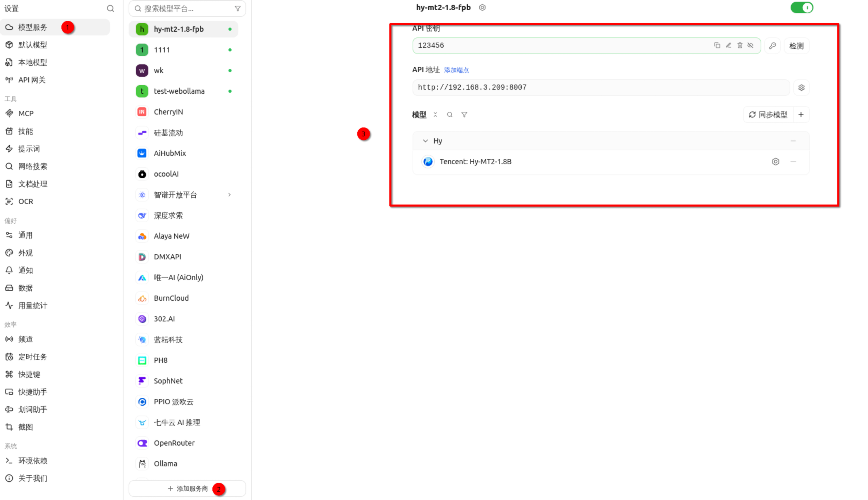Open the MCP settings section
This screenshot has height=500, width=868.
click(55, 114)
